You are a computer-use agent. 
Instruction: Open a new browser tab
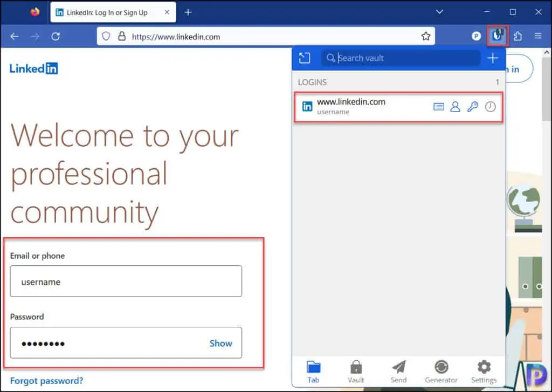pyautogui.click(x=188, y=12)
